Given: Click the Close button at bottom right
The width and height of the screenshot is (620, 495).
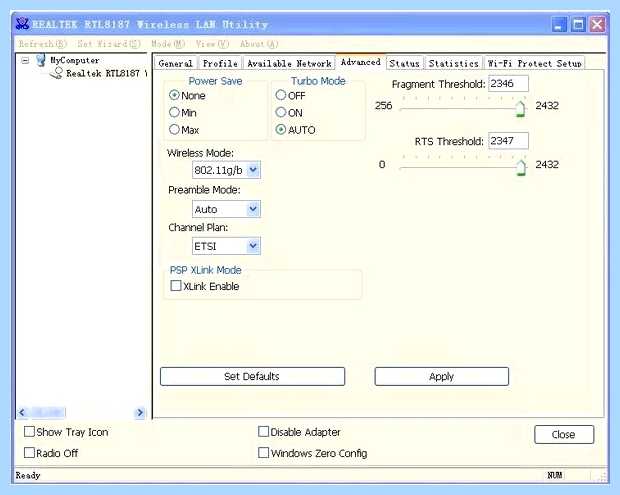Looking at the screenshot, I should click(564, 435).
